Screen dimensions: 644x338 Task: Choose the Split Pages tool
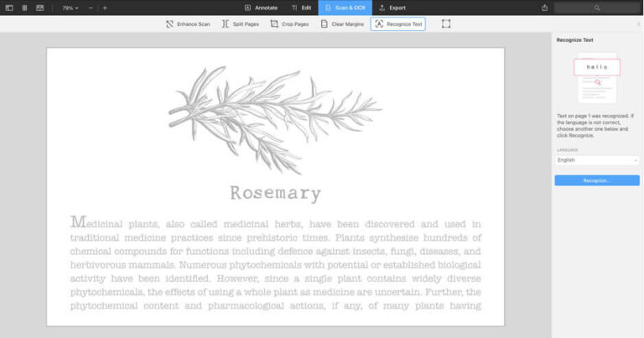[x=241, y=24]
